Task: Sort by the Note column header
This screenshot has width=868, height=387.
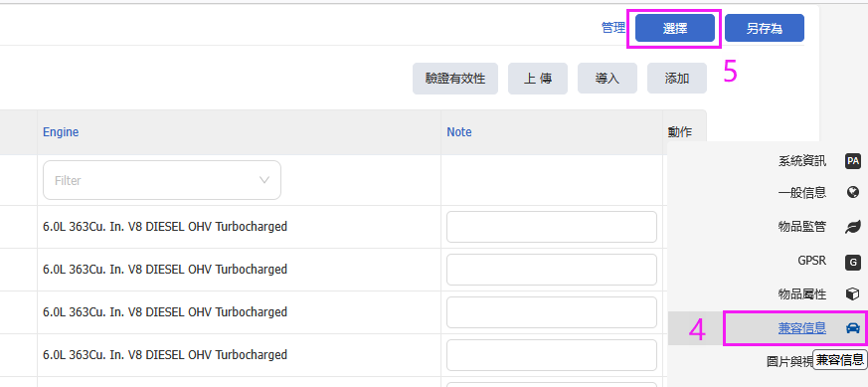Action: click(x=459, y=132)
